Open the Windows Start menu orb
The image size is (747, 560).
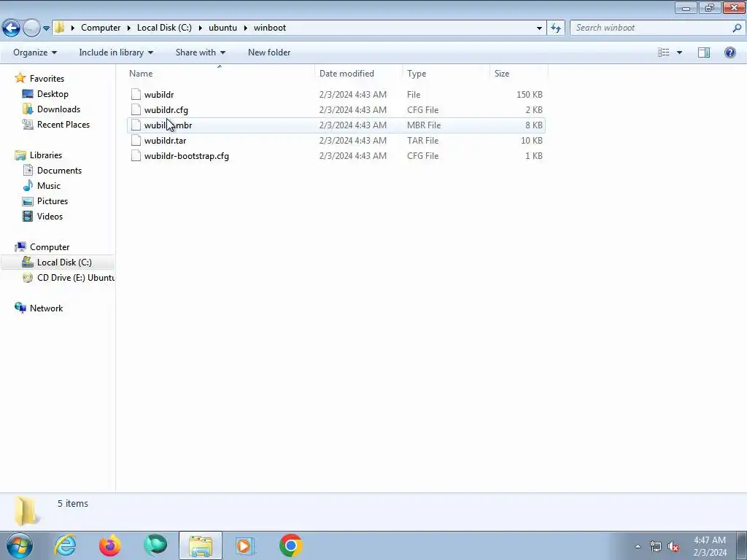[x=20, y=545]
